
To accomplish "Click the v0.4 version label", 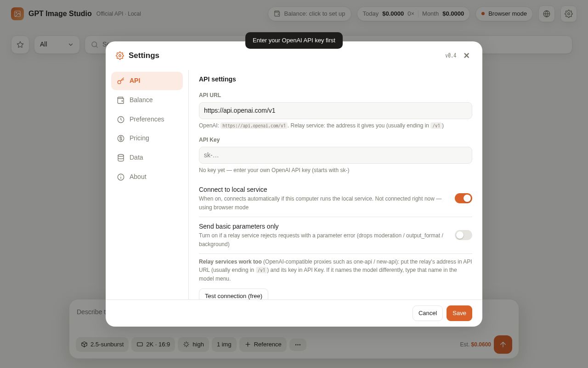I will [x=451, y=56].
